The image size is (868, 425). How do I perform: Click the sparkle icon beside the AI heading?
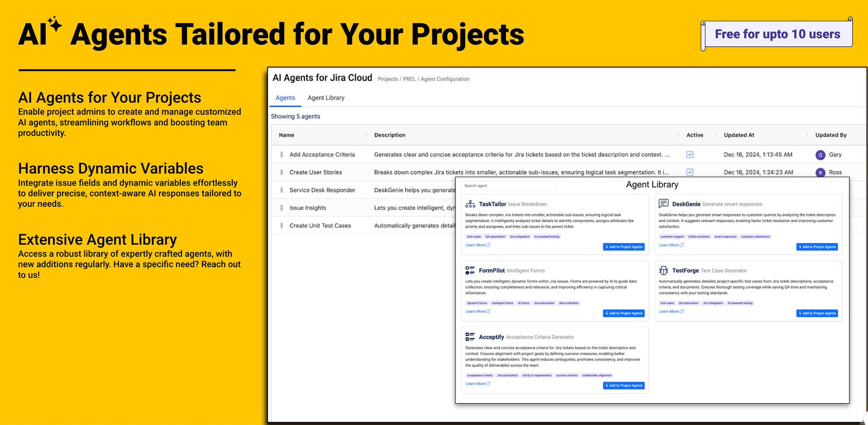54,24
